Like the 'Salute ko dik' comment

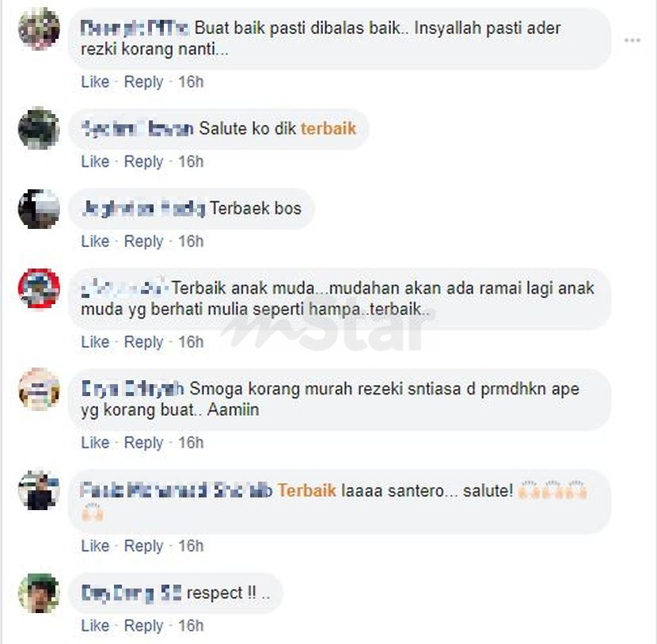(95, 162)
